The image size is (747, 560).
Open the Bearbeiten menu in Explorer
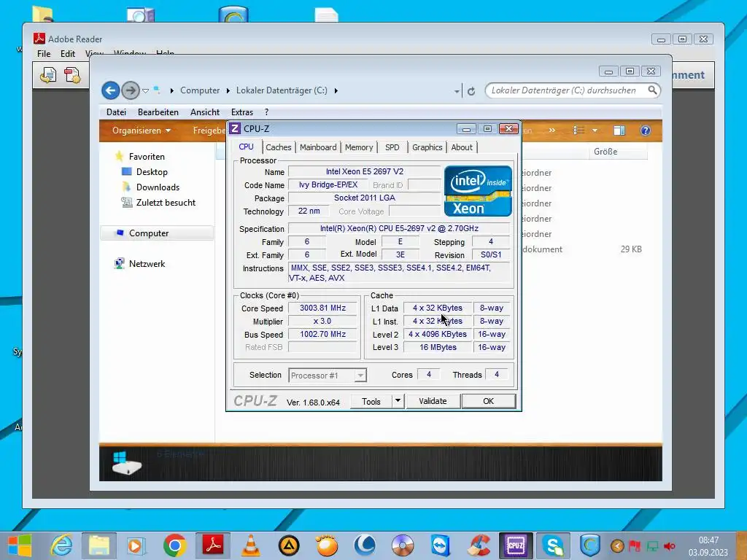tap(158, 112)
